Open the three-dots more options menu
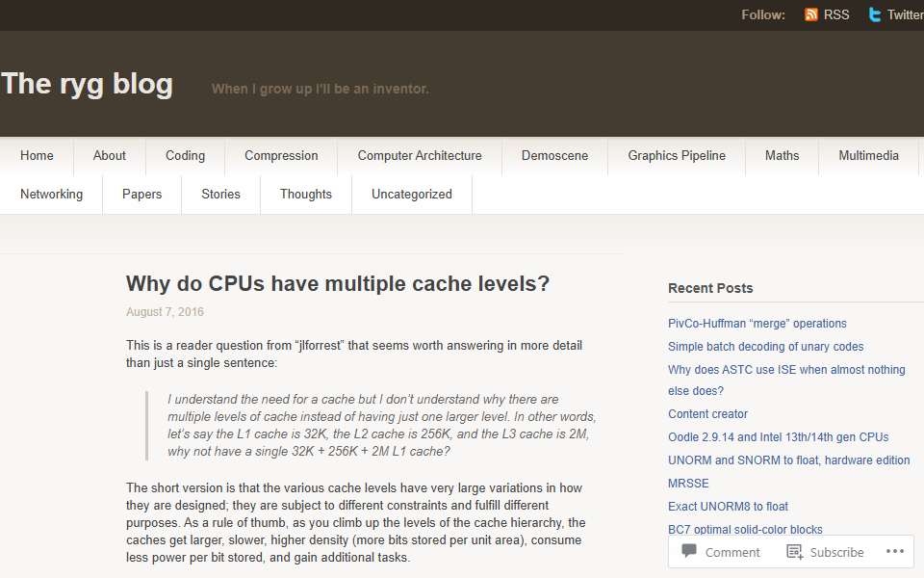 (x=894, y=551)
